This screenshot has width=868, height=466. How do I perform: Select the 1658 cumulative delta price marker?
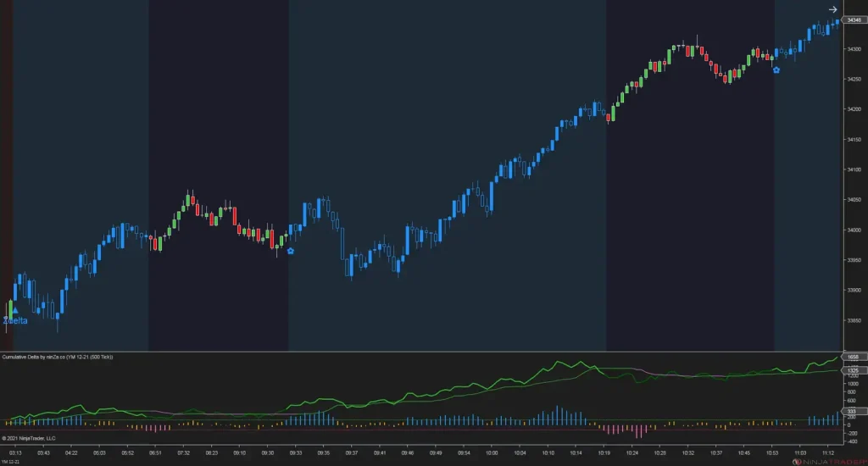pyautogui.click(x=853, y=357)
